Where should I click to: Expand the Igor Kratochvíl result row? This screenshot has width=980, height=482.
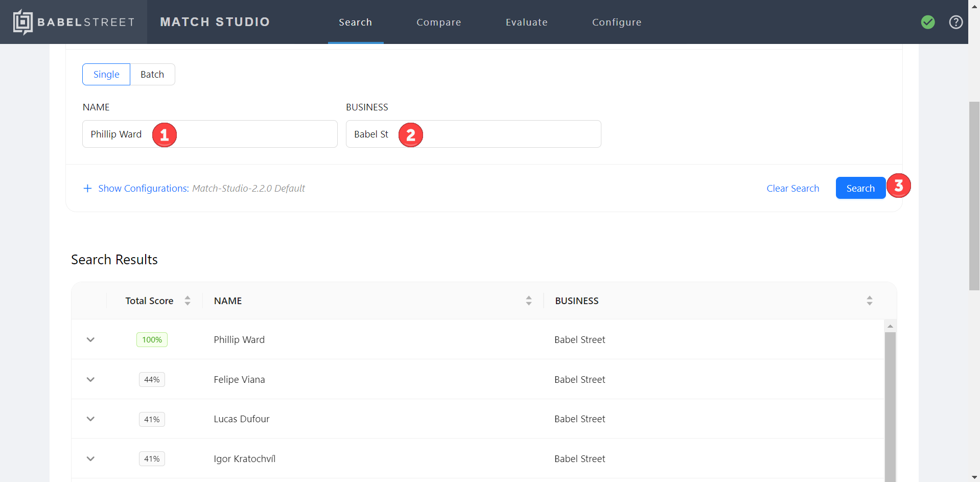(x=90, y=458)
